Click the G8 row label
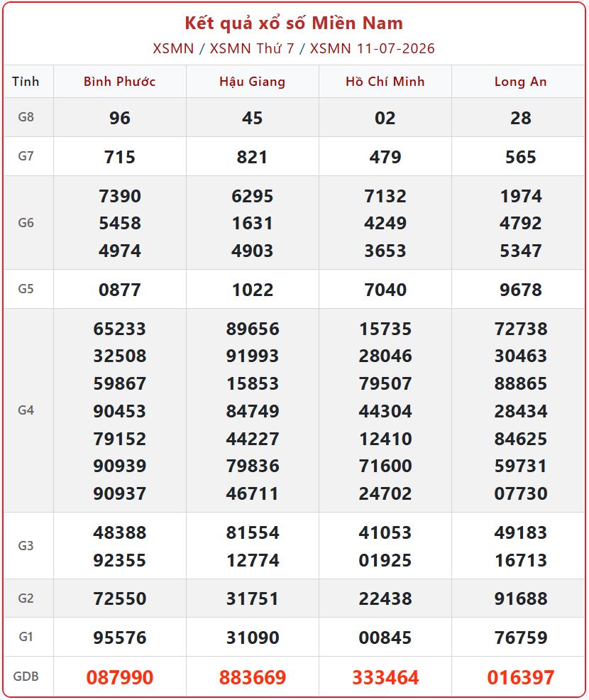The width and height of the screenshot is (589, 700). [x=26, y=117]
